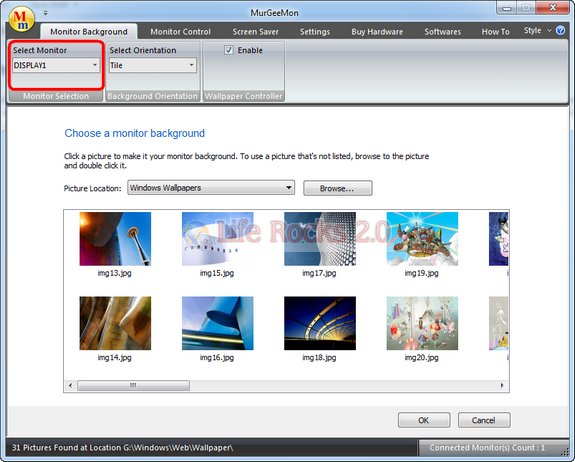
Task: Select the img14.jpg thumbnail
Action: coord(115,323)
